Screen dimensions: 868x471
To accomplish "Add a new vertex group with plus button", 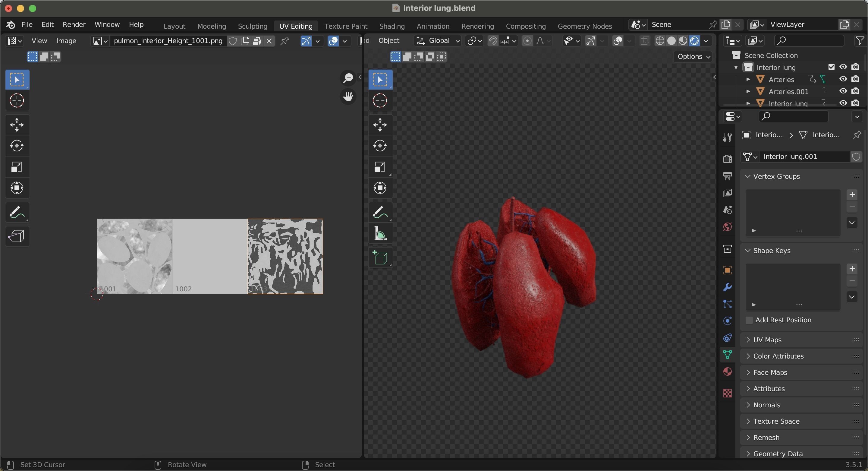I will (852, 194).
